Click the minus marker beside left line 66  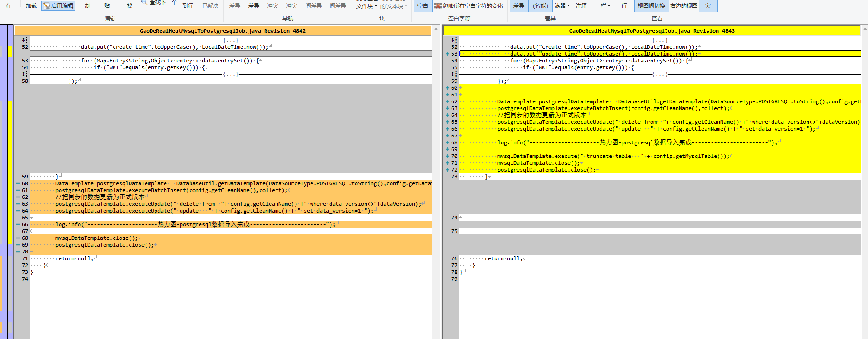coord(18,224)
